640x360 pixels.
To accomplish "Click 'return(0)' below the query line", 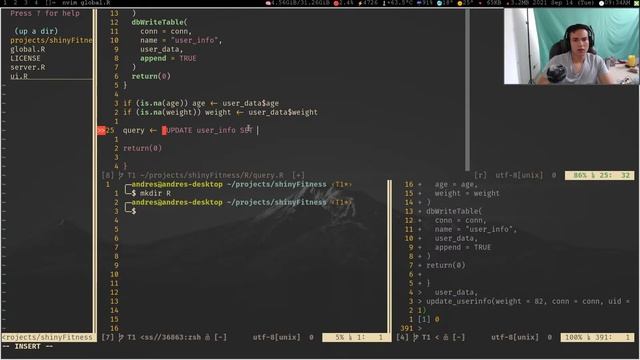I will coord(142,149).
